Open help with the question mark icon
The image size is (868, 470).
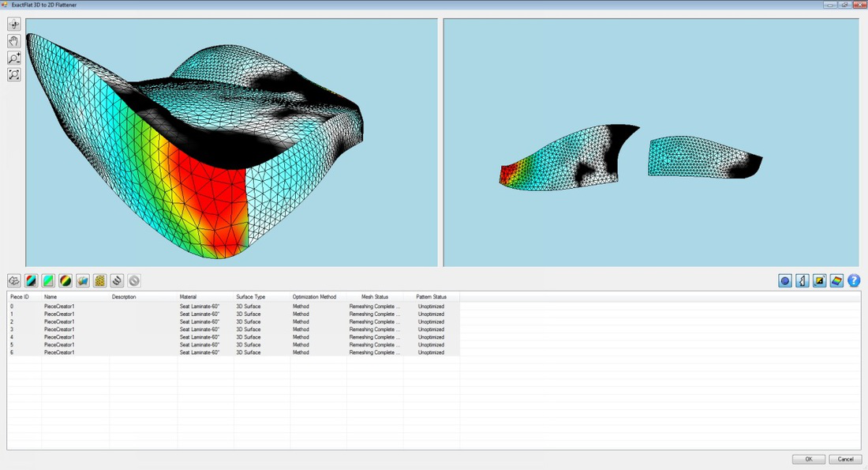pyautogui.click(x=854, y=281)
